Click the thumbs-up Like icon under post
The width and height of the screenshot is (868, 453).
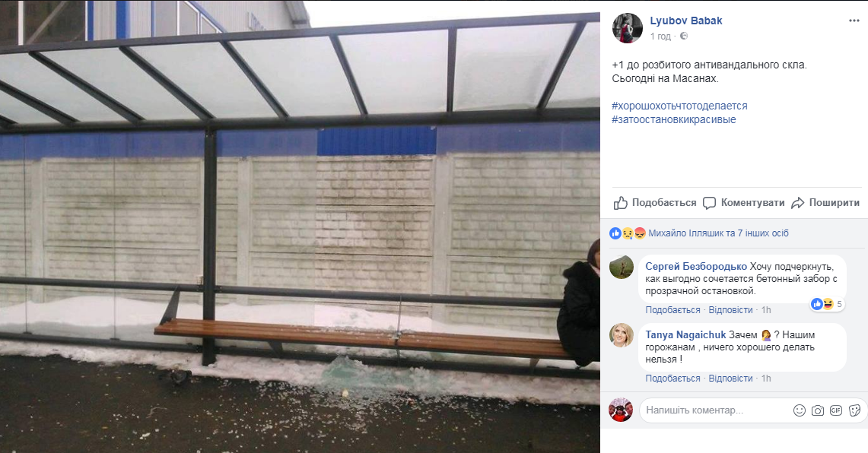621,203
